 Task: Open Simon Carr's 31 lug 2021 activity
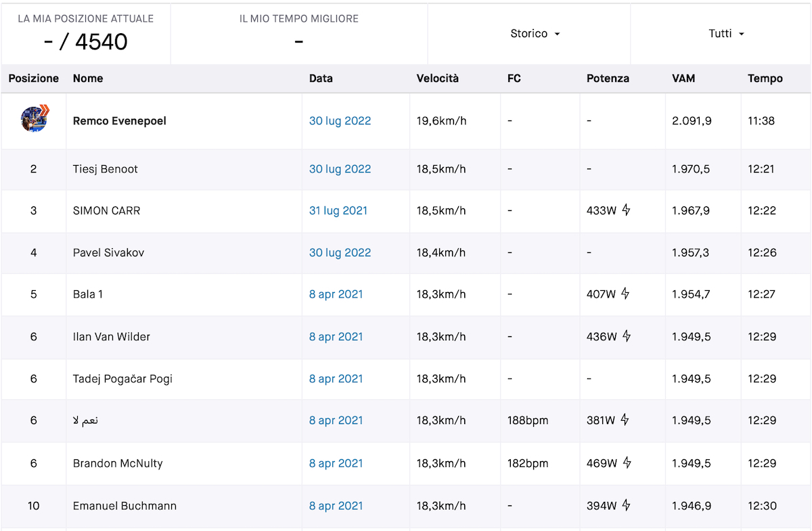[x=338, y=210]
